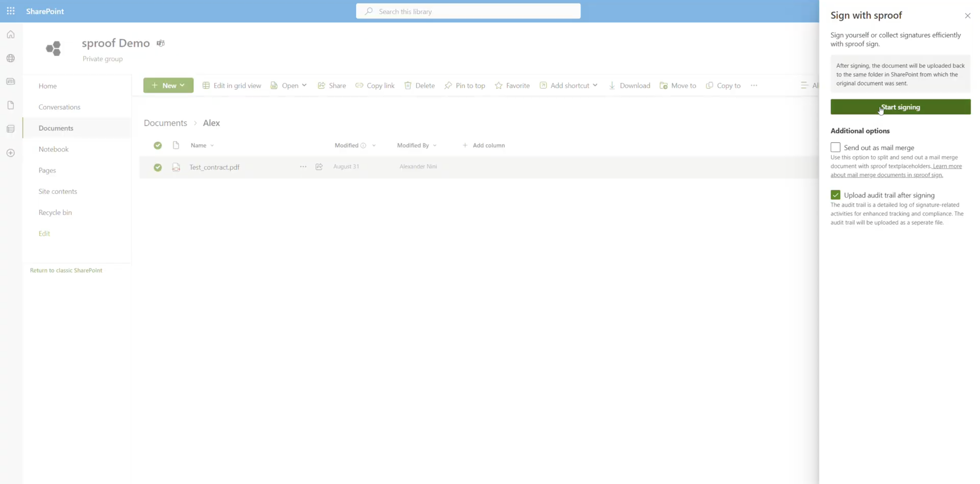Enable Send out as mail merge
This screenshot has width=980, height=484.
pyautogui.click(x=836, y=147)
